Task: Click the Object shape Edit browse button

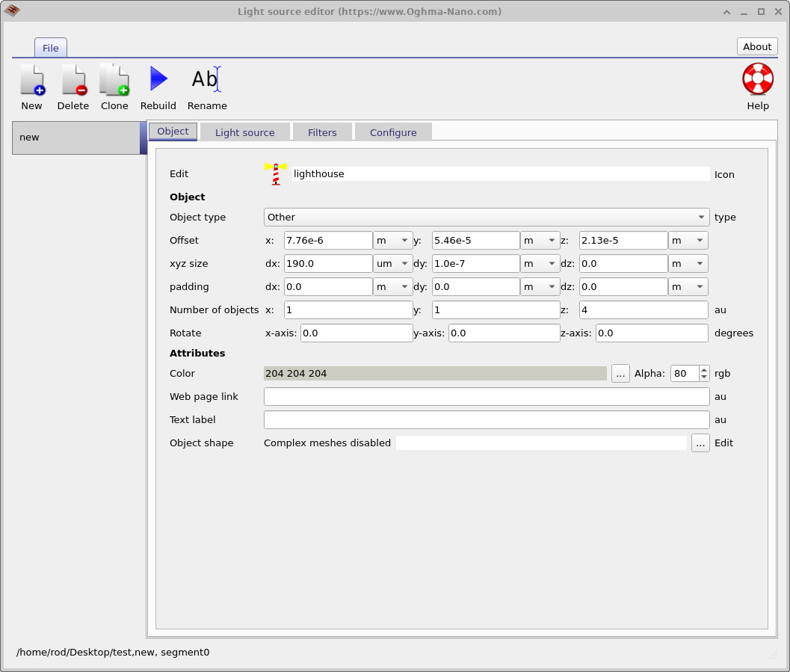Action: coord(700,443)
